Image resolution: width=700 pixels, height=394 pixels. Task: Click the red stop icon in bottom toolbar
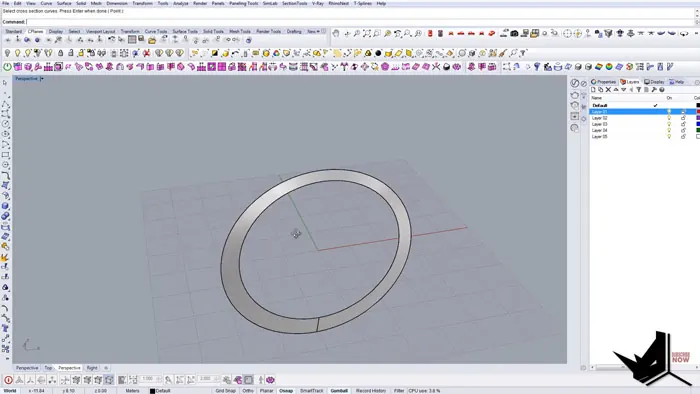coord(8,380)
